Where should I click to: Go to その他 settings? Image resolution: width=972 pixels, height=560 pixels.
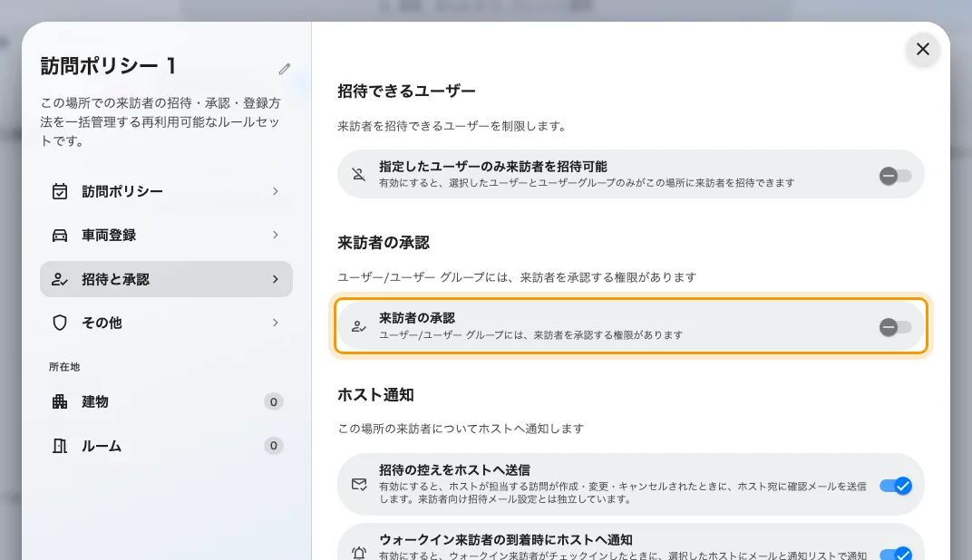click(166, 323)
